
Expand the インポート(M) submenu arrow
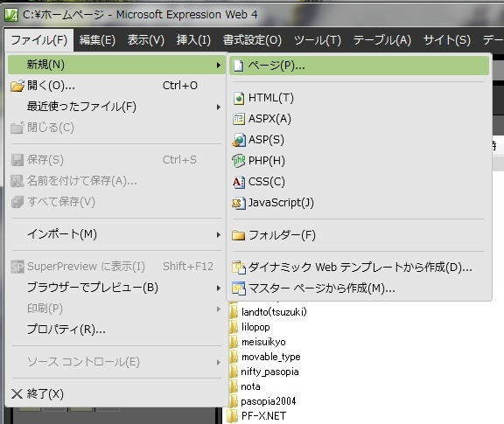point(219,235)
